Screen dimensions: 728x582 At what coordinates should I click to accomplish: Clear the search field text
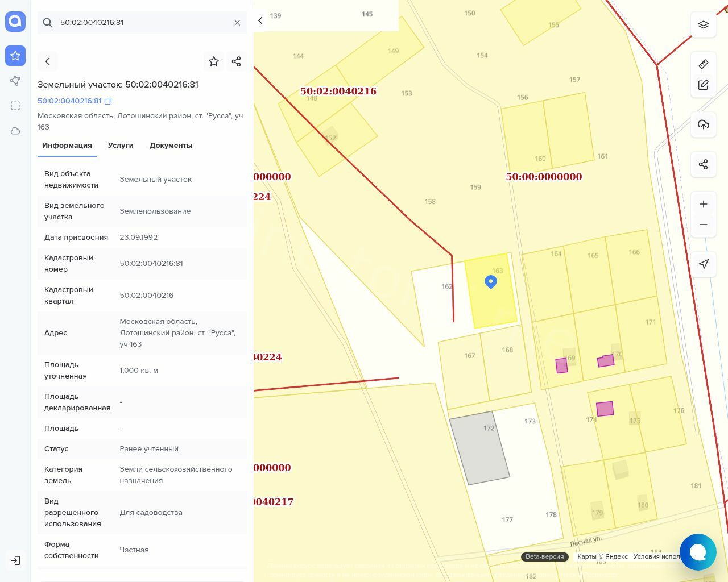tap(237, 23)
